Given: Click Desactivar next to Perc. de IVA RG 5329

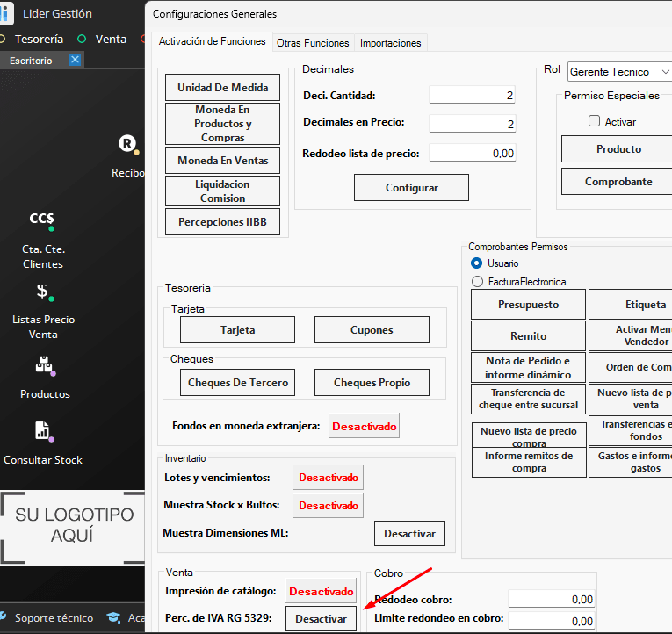Looking at the screenshot, I should [321, 618].
